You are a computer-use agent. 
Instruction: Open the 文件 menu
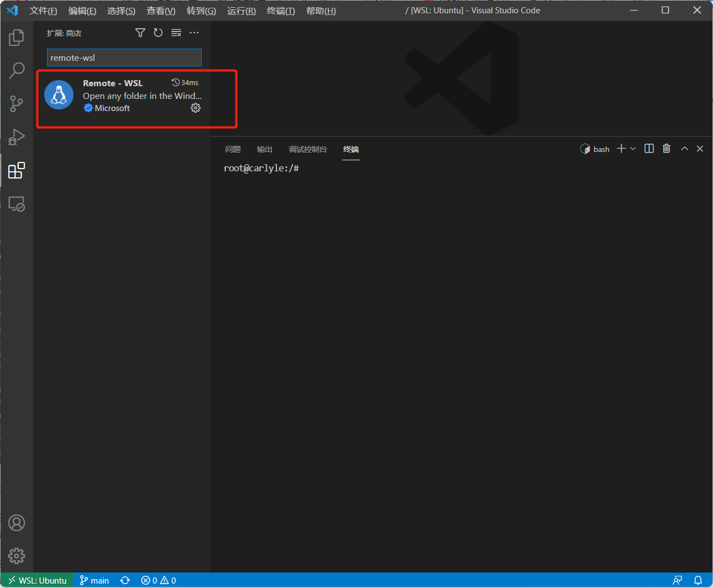(x=43, y=11)
